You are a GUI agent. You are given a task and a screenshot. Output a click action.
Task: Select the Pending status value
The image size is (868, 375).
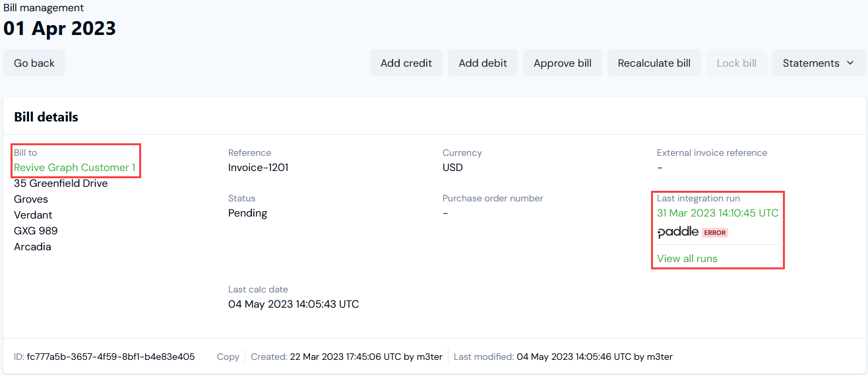[x=248, y=213]
